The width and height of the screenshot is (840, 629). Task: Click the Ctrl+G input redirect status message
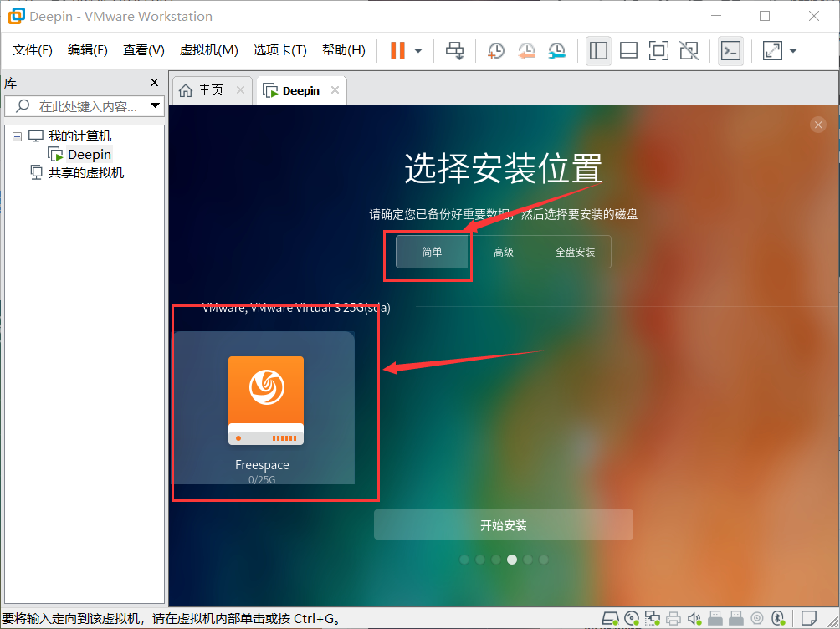click(x=172, y=619)
